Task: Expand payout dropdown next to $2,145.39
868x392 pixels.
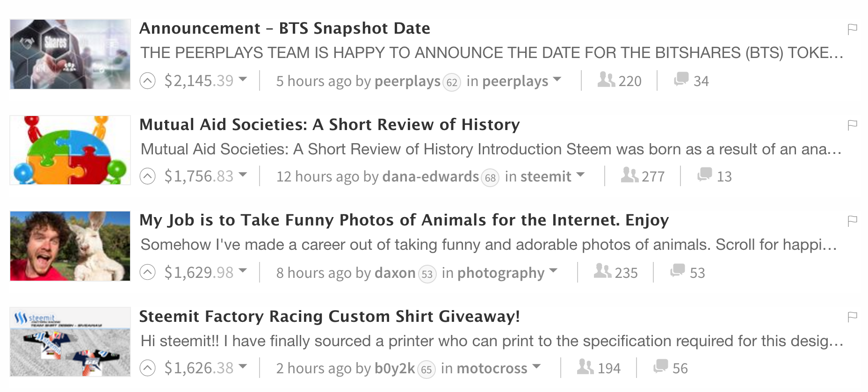Action: click(x=243, y=80)
